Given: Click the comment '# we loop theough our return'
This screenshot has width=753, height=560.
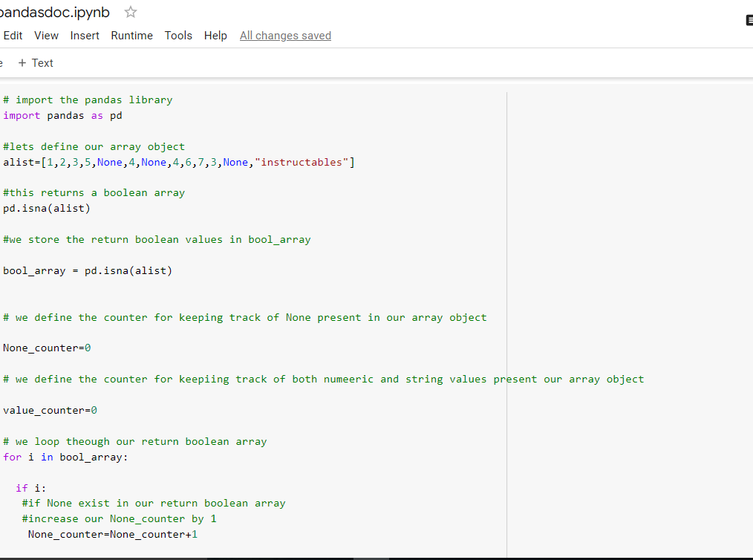Looking at the screenshot, I should click(x=134, y=441).
